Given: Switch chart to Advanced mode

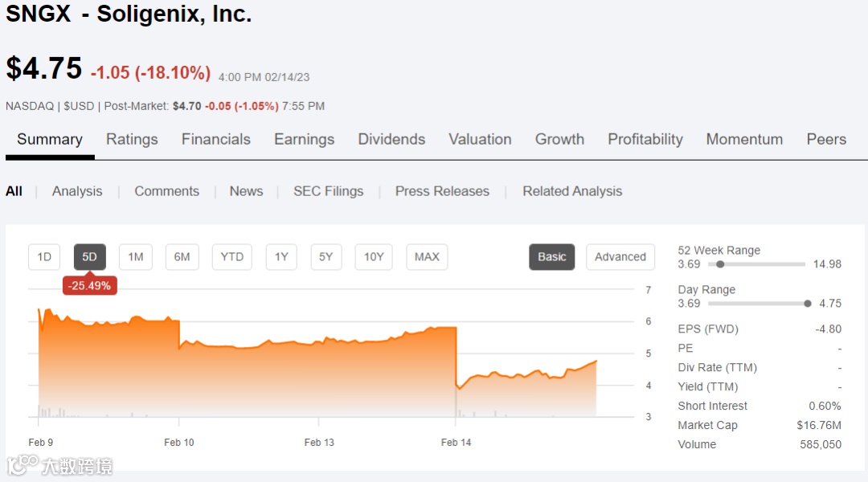Looking at the screenshot, I should coord(620,257).
